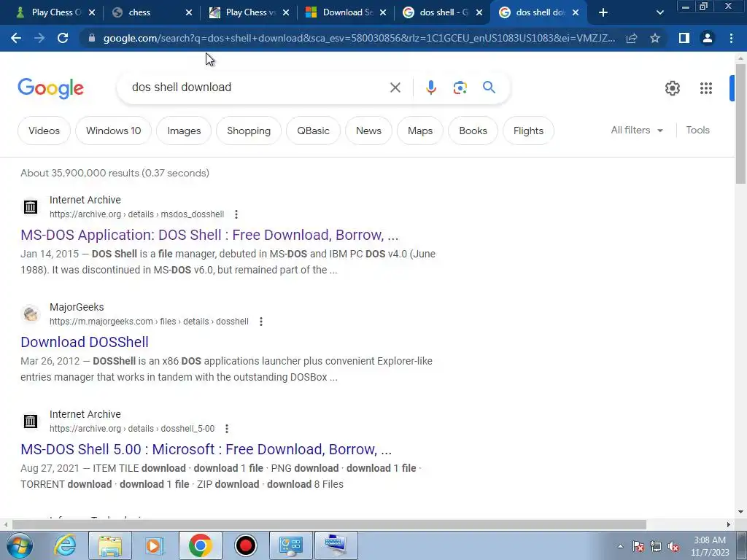Screen dimensions: 747x560
Task: Open the search Tools option
Action: click(697, 130)
